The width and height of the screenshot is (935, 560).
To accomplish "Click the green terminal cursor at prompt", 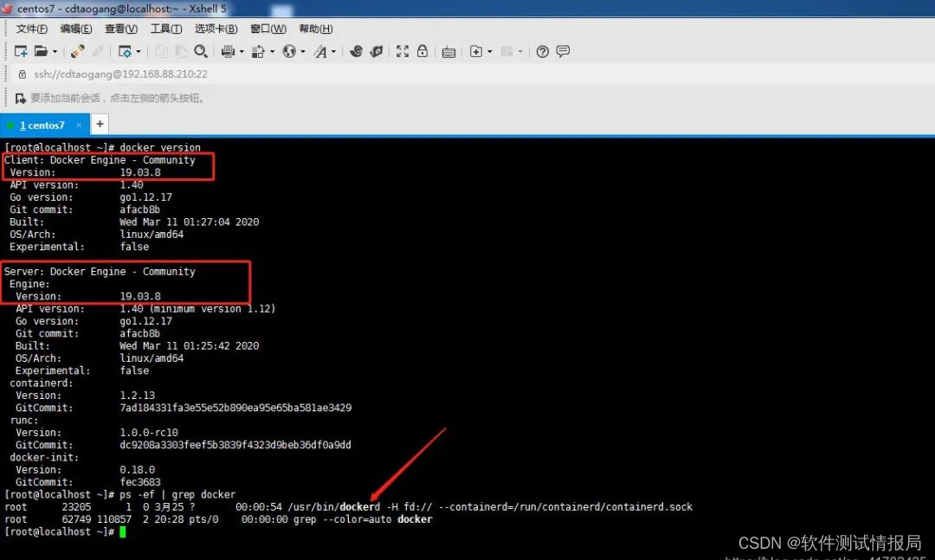I will (x=122, y=532).
